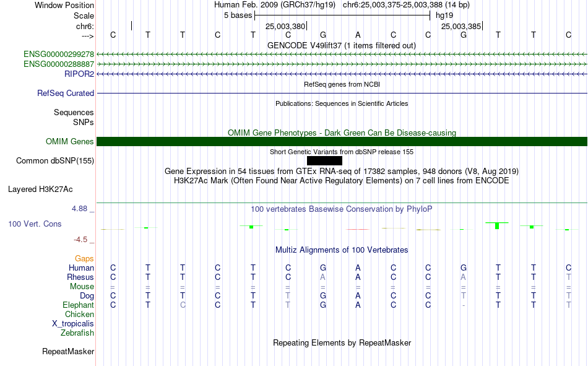Viewport: 588px width, 366px height.
Task: Select the Rhesus species row label
Action: tap(80, 277)
